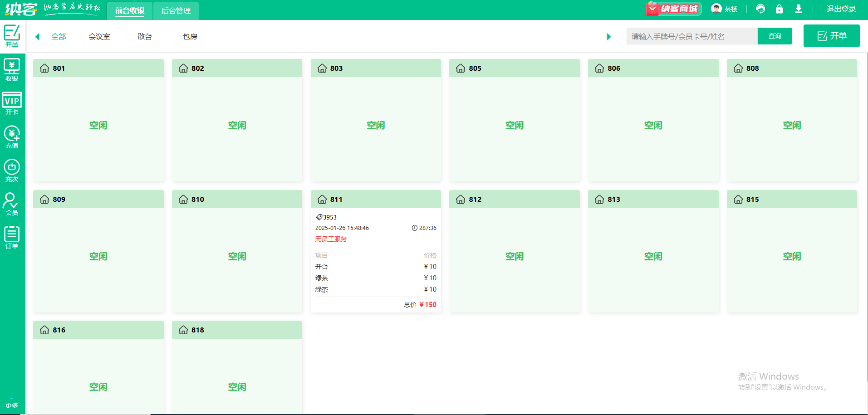Click the green 开单 button at top right
The height and width of the screenshot is (415, 868).
(832, 36)
